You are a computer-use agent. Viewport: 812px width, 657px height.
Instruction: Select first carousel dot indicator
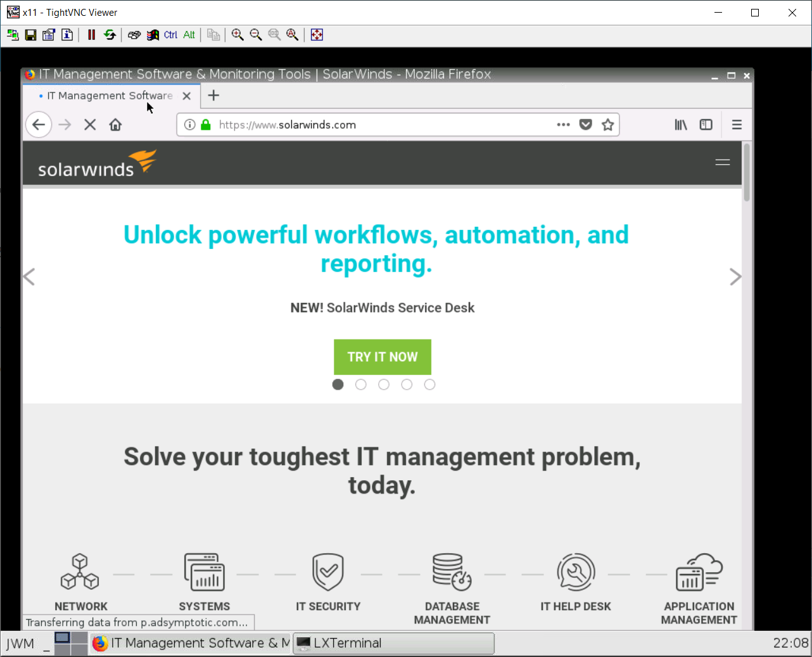(338, 385)
